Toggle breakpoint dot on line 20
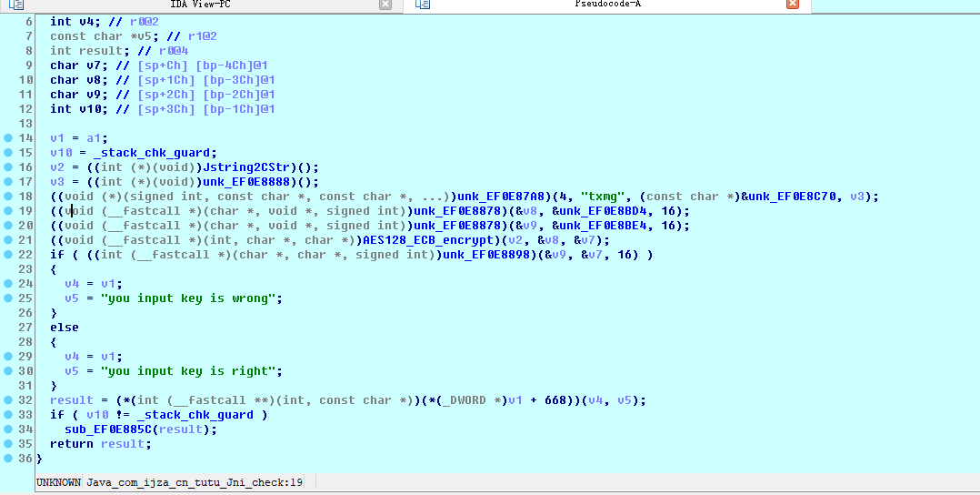This screenshot has width=980, height=495. (x=8, y=226)
